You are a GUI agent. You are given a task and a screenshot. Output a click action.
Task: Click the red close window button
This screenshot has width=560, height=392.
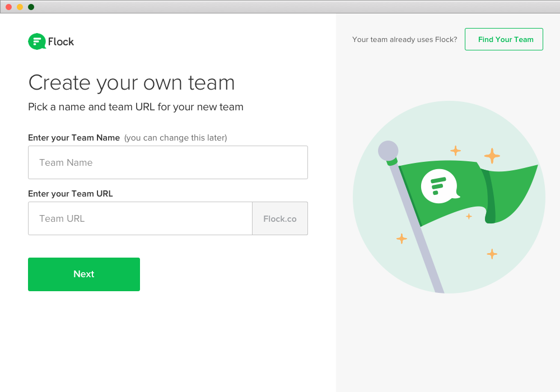9,7
